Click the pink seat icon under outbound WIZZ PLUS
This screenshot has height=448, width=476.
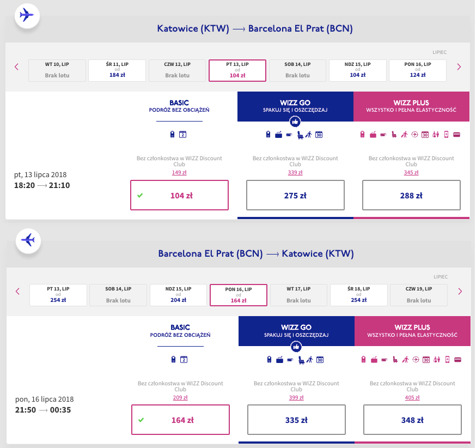[394, 135]
